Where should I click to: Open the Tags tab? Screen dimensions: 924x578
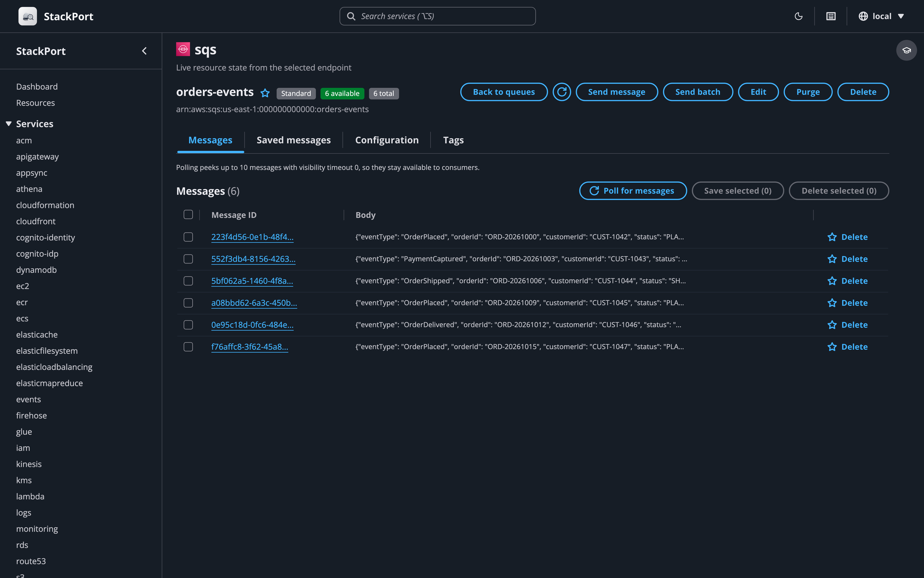453,140
